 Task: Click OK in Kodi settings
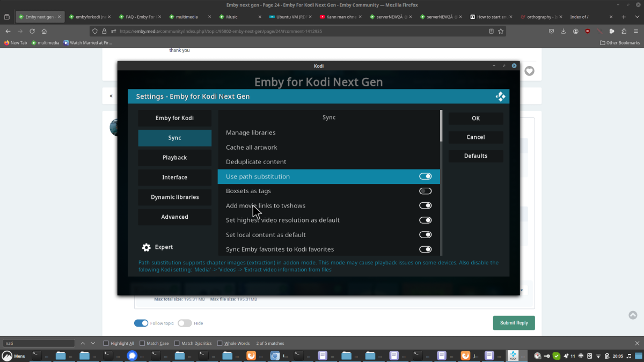tap(476, 119)
